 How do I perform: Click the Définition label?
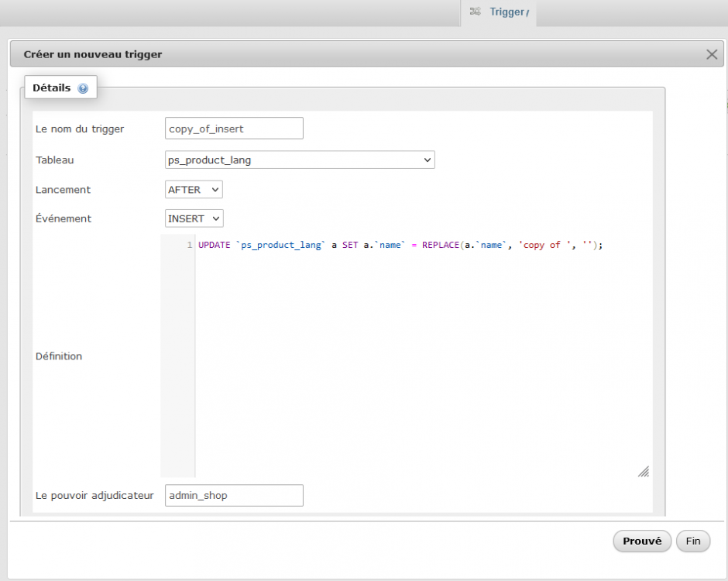pos(59,356)
